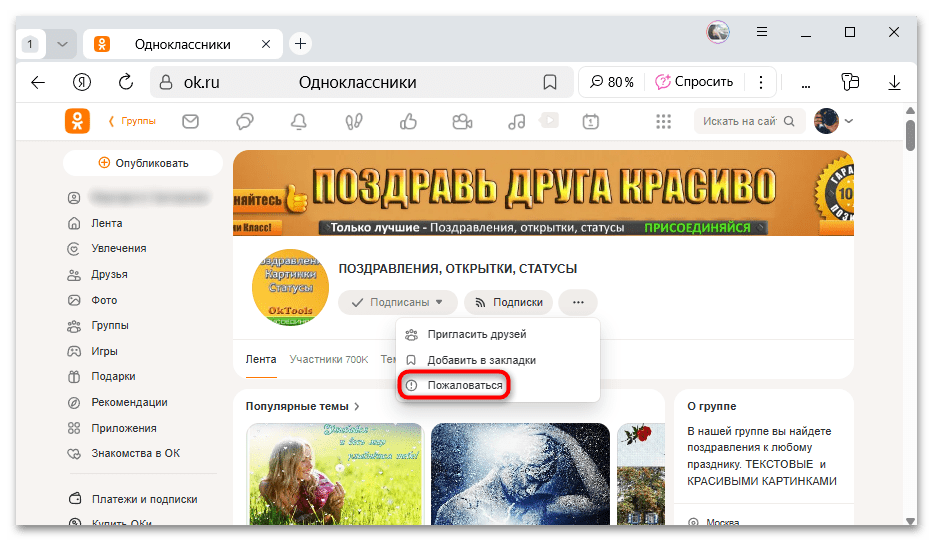The width and height of the screenshot is (933, 541).
Task: Open Игры in the sidebar
Action: click(x=92, y=351)
